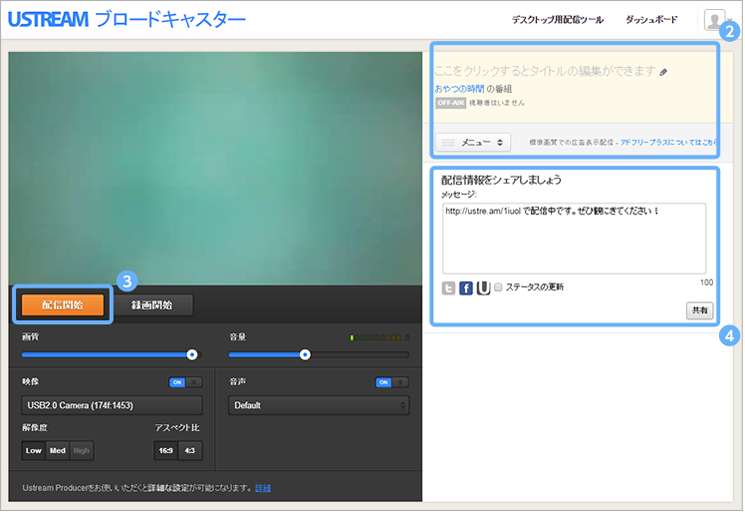Screen dimensions: 745x512
Task: Click the 録画開始 button
Action: coord(152,305)
